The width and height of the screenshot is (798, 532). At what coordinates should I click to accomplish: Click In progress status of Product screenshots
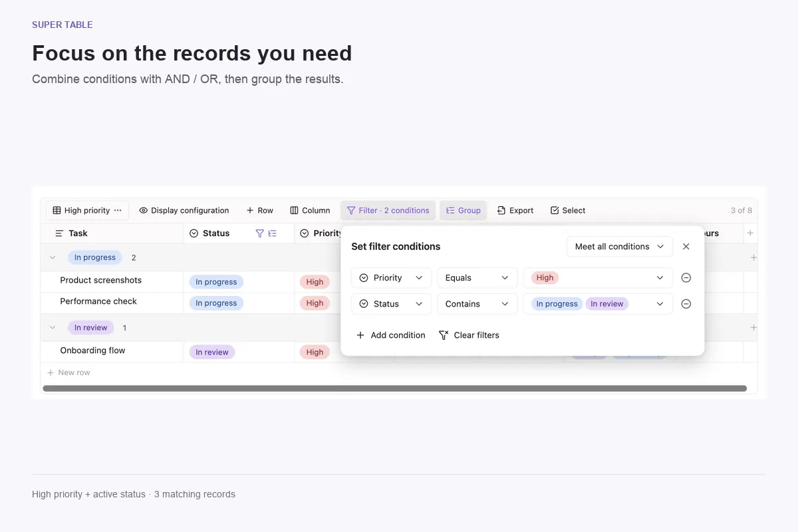click(216, 282)
